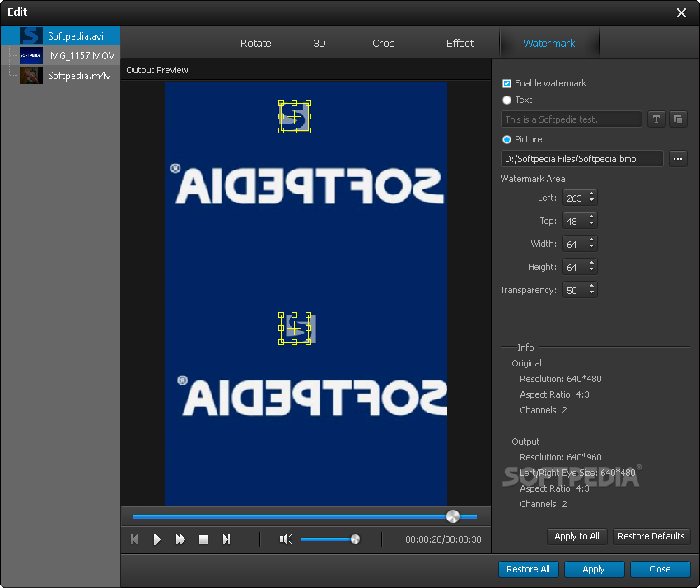Increase the Width value with up arrow

(x=591, y=240)
